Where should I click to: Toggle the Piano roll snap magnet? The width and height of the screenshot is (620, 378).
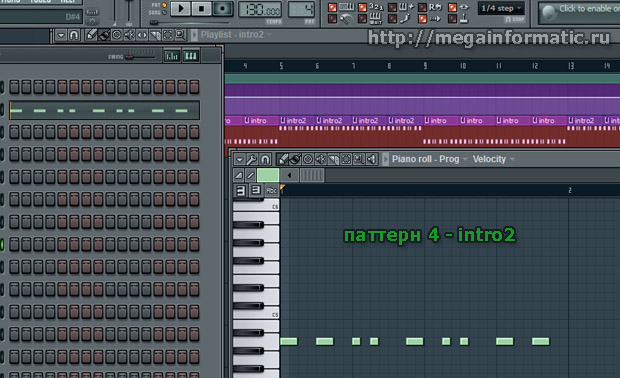(265, 159)
